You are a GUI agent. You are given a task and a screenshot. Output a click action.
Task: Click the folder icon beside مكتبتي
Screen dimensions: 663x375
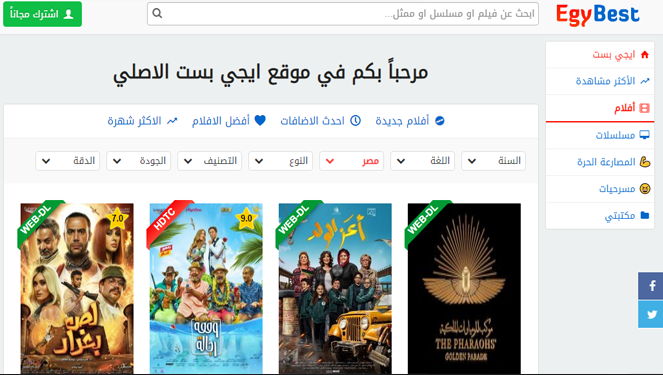coord(644,215)
